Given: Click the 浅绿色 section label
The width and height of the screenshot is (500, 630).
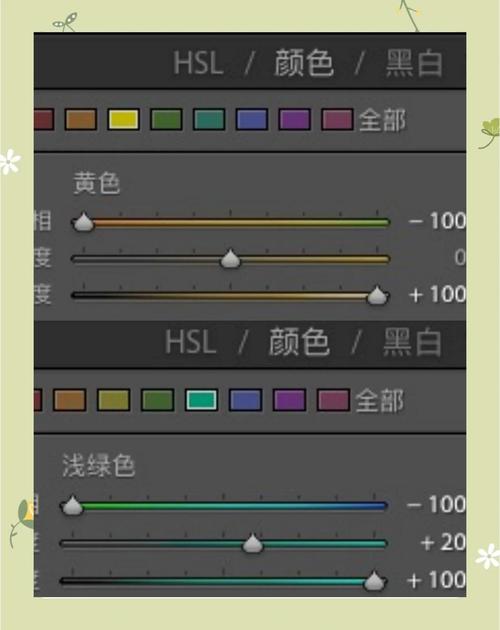Looking at the screenshot, I should point(98,465).
